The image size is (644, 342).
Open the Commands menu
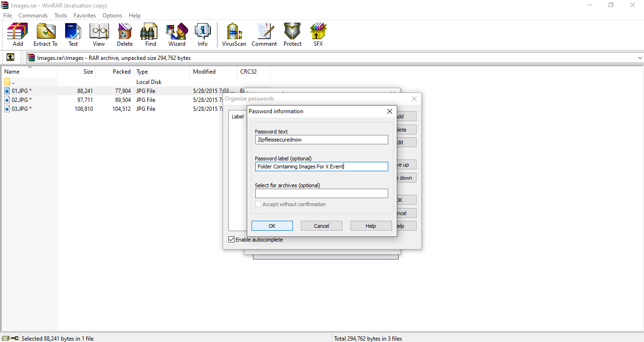coord(33,16)
